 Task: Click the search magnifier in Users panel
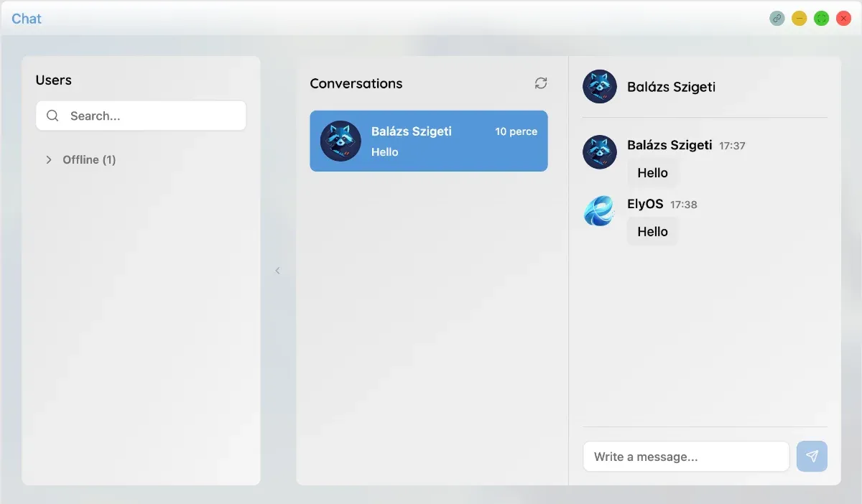click(52, 115)
